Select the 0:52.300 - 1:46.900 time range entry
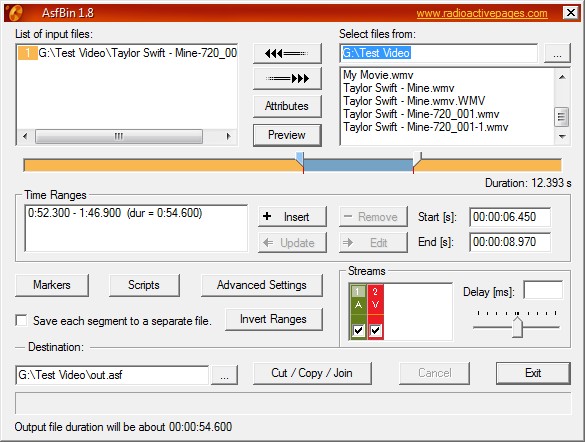Viewport: 585px width, 442px height. coord(115,213)
